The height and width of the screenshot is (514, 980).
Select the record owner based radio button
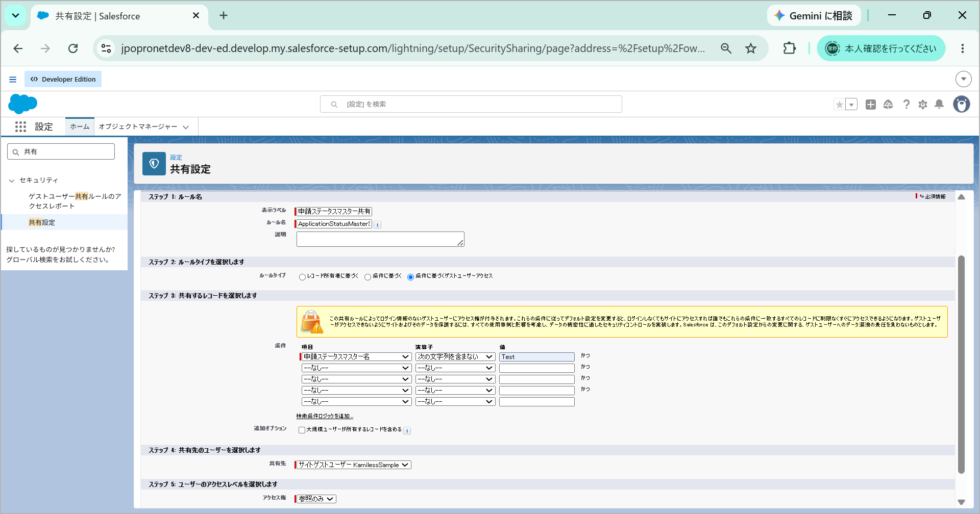click(302, 277)
